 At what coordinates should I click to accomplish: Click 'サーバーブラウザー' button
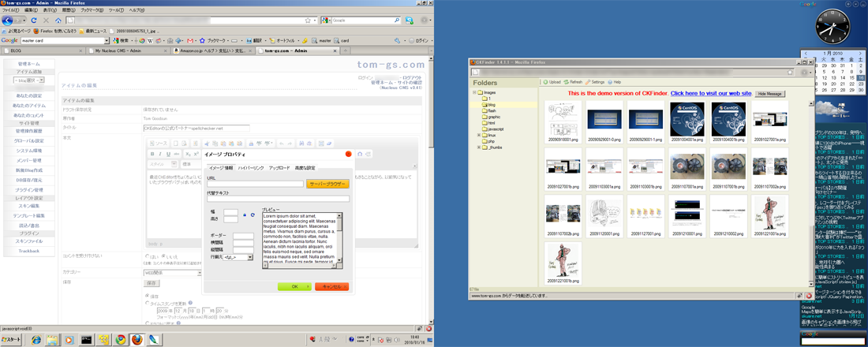point(327,184)
